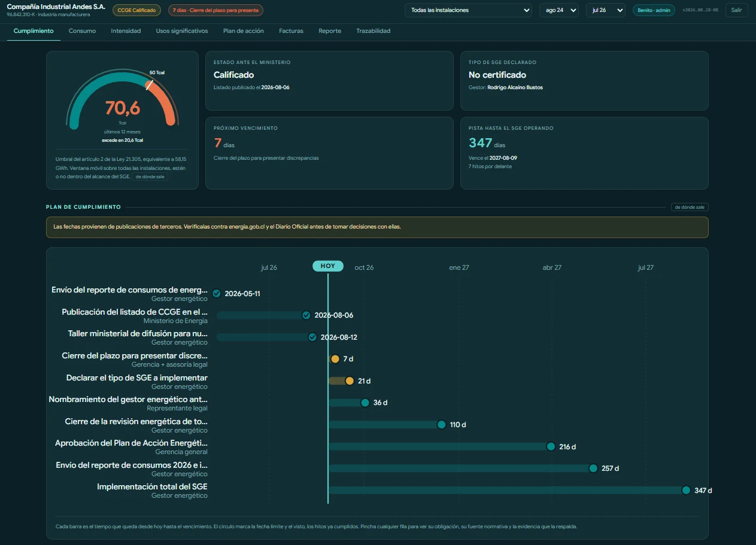
Task: Click the version label v2026.08.28-08
Action: [700, 10]
